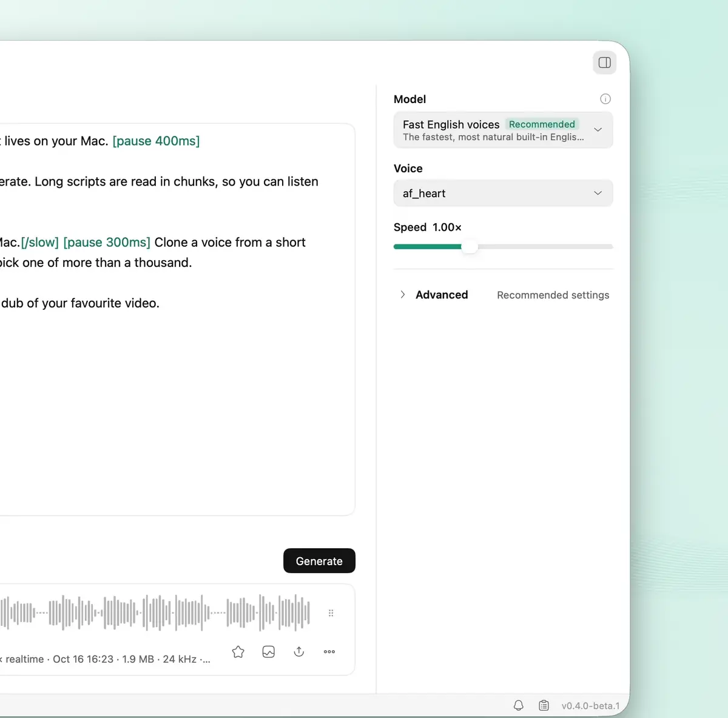Open the Model dropdown Fast English voices

pos(503,130)
